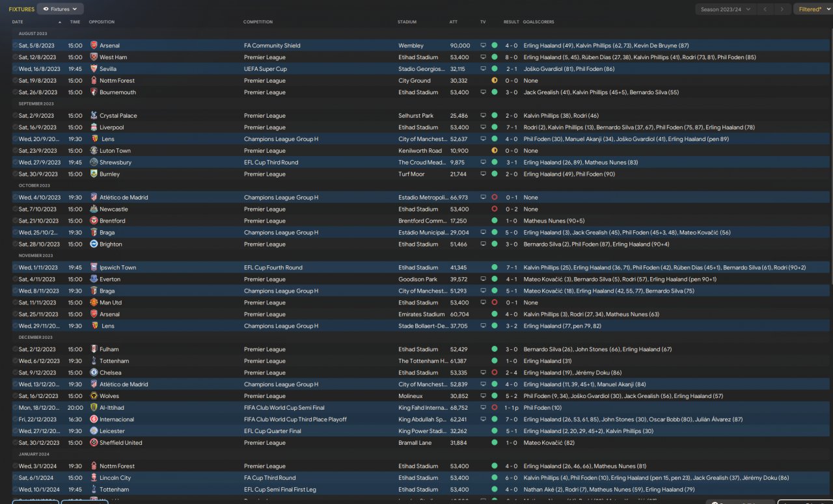Screen dimensions: 833x504
Task: Click the Sheffield United fixture date 30/12/2023
Action: pos(39,444)
